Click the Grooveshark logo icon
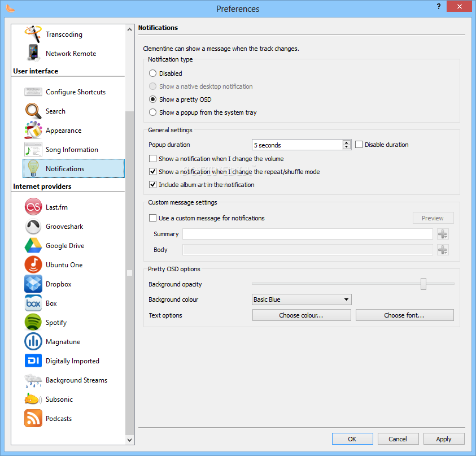The width and height of the screenshot is (476, 456). 33,227
